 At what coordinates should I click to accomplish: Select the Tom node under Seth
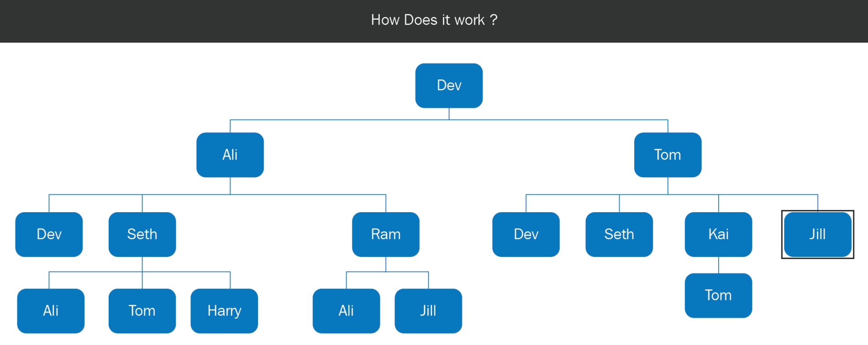coord(142,311)
